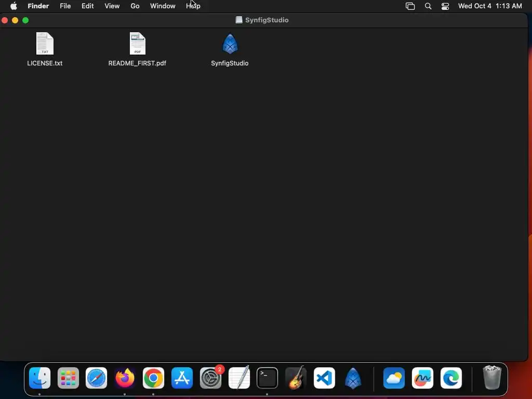
Task: Open TextEdit from the Dock
Action: tap(239, 378)
